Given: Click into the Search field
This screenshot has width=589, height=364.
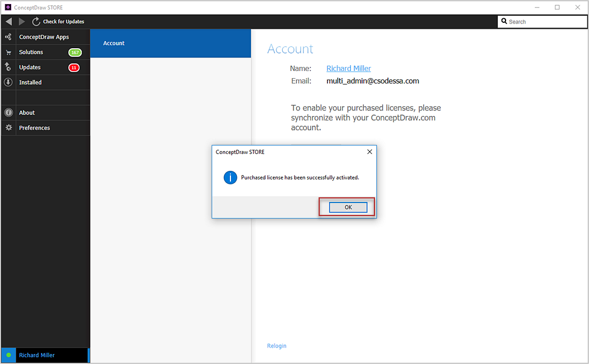Looking at the screenshot, I should pyautogui.click(x=543, y=22).
